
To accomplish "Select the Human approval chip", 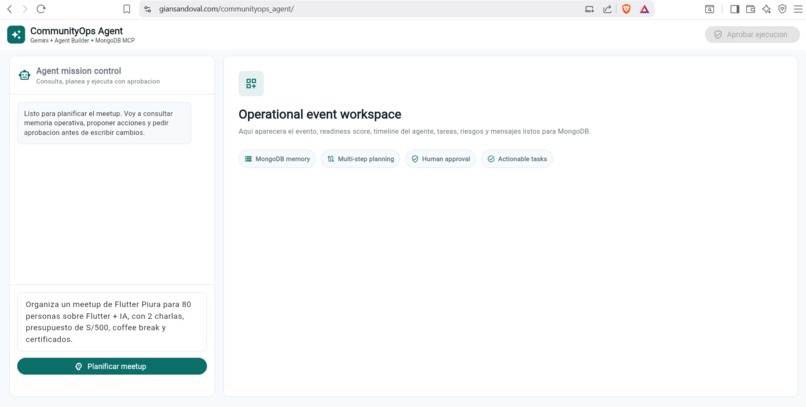I will (441, 159).
